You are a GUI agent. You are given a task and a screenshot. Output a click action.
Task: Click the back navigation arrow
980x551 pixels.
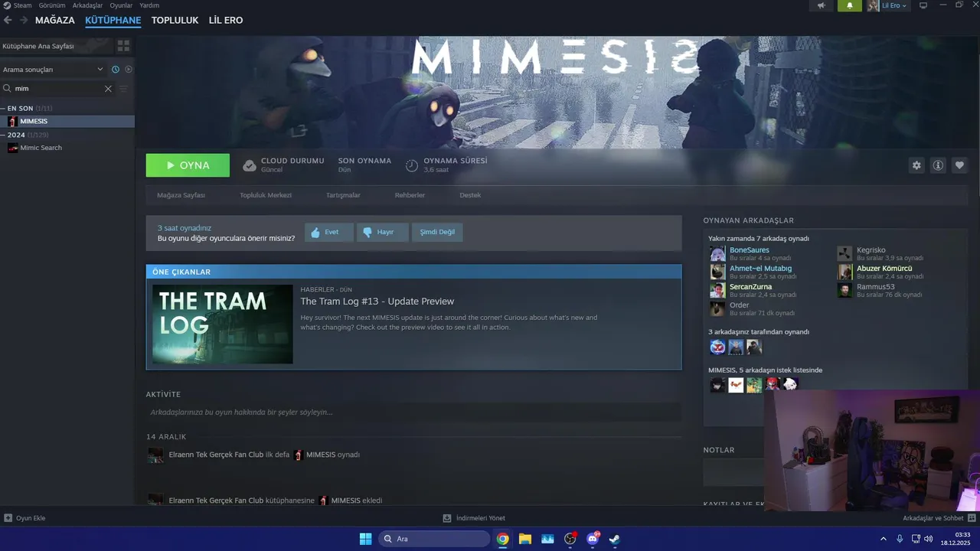(8, 20)
